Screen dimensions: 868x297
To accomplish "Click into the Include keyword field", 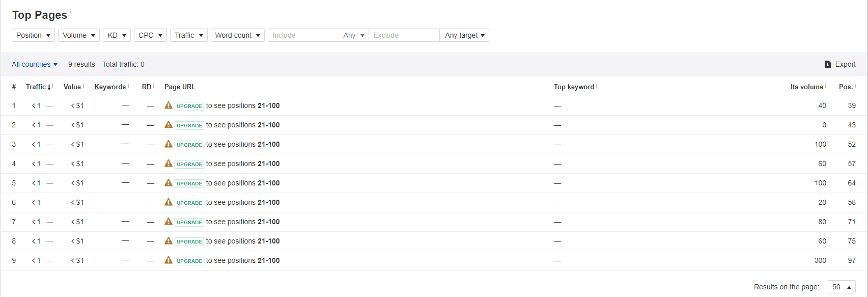I will pyautogui.click(x=303, y=35).
